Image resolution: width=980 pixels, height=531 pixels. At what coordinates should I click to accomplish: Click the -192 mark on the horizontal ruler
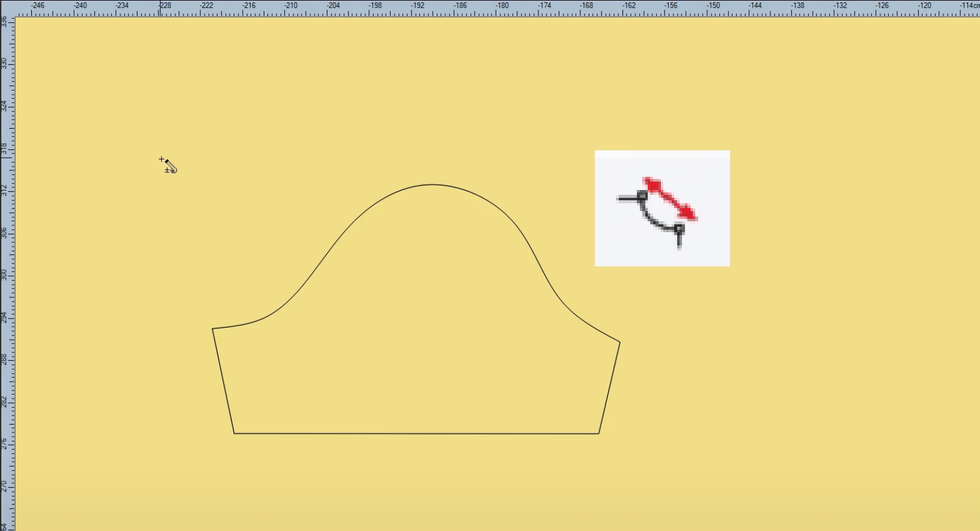tap(418, 5)
